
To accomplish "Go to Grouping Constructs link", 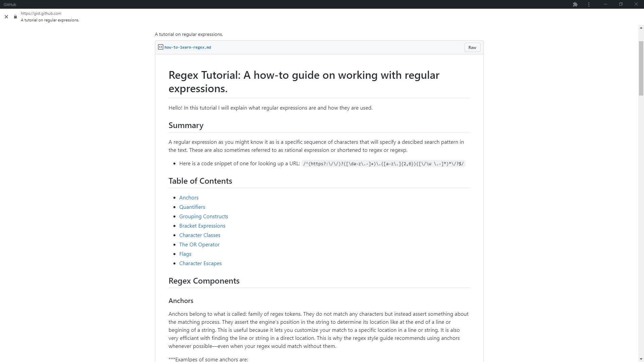I will (x=204, y=217).
